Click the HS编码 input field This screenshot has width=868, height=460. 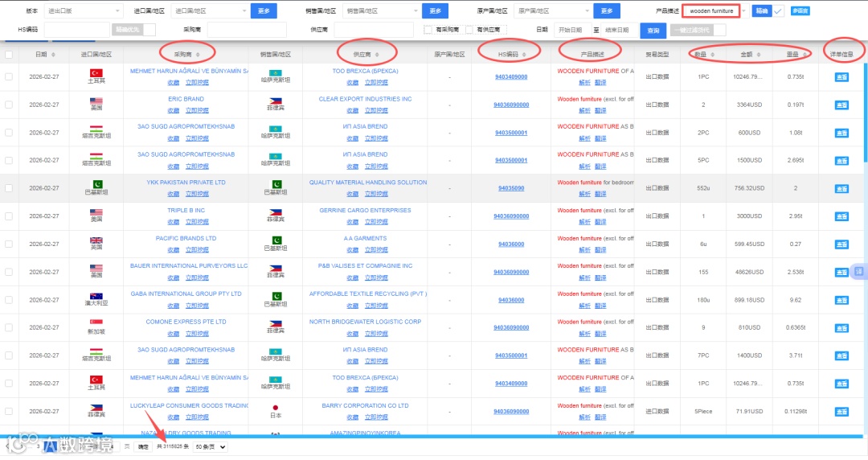(77, 30)
